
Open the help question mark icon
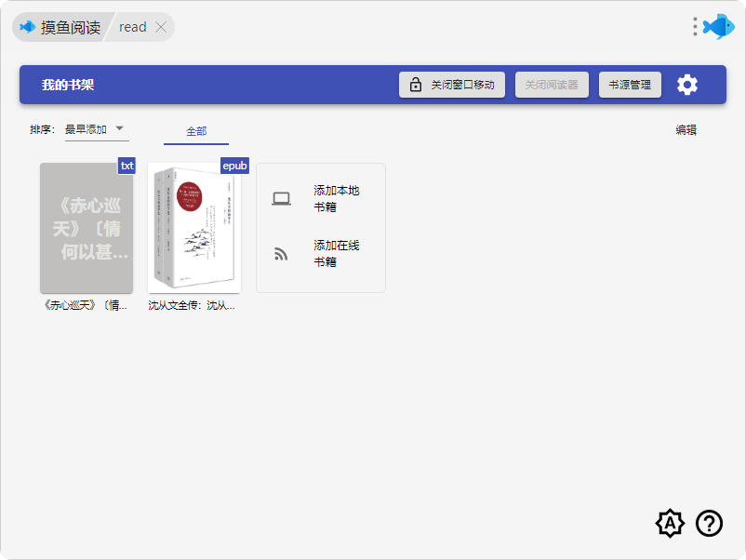709,524
